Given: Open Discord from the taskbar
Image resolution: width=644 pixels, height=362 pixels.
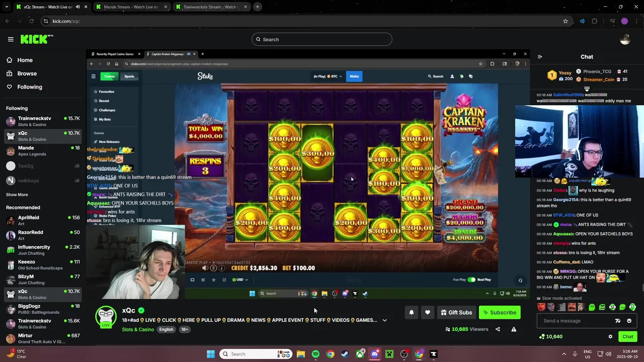Looking at the screenshot, I should (374, 354).
